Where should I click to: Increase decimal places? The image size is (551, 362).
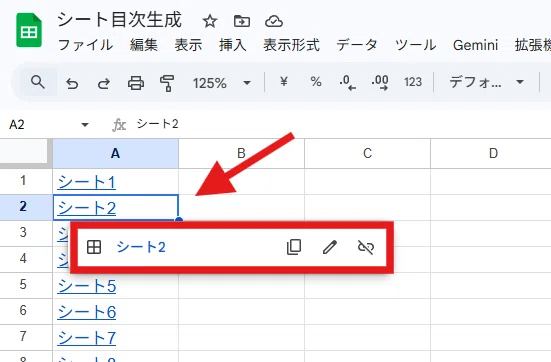380,83
